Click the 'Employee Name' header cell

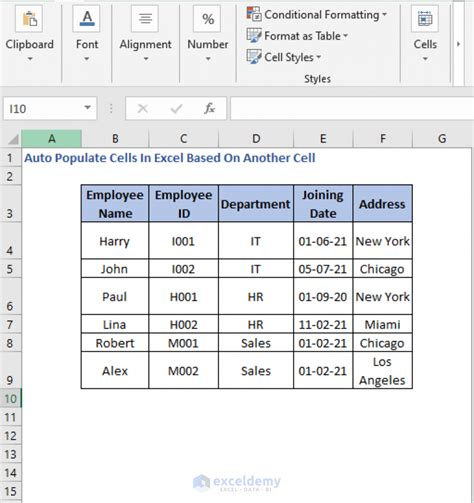point(115,204)
